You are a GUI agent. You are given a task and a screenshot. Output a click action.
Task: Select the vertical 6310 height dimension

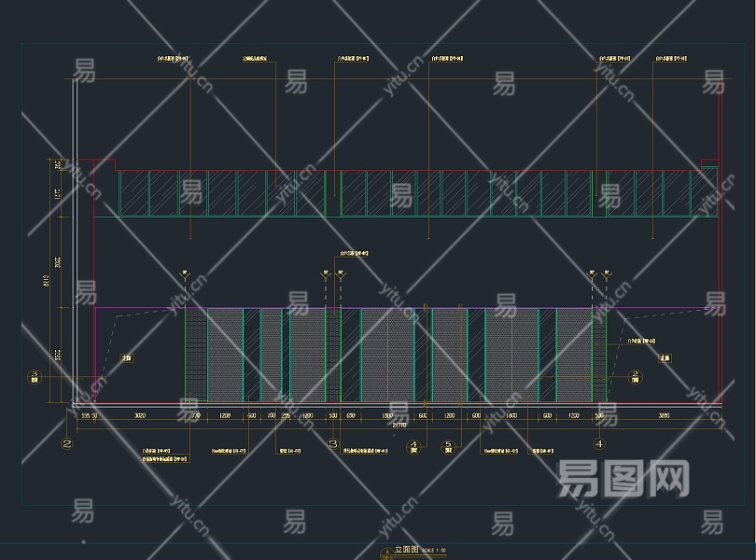47,281
